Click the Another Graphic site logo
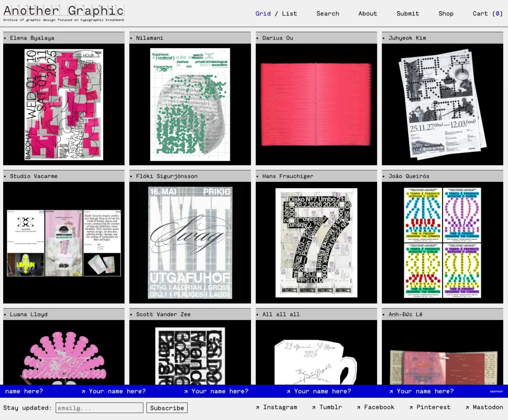 64,10
